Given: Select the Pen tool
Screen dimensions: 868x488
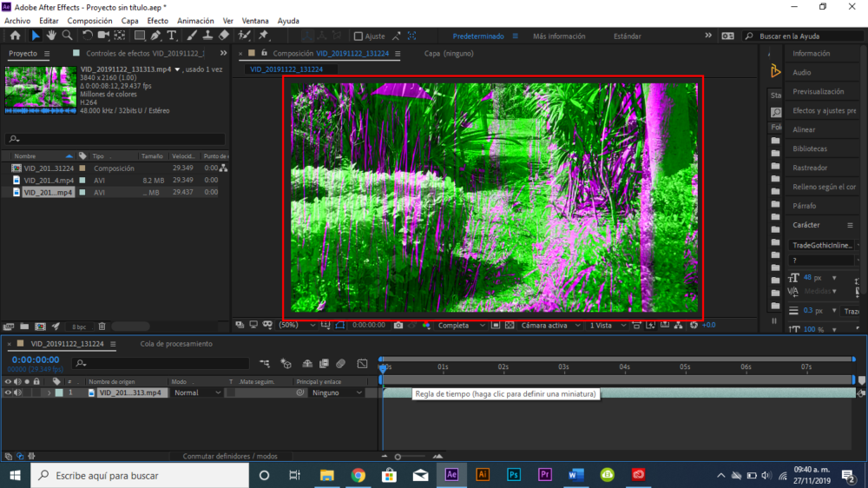Looking at the screenshot, I should 155,36.
